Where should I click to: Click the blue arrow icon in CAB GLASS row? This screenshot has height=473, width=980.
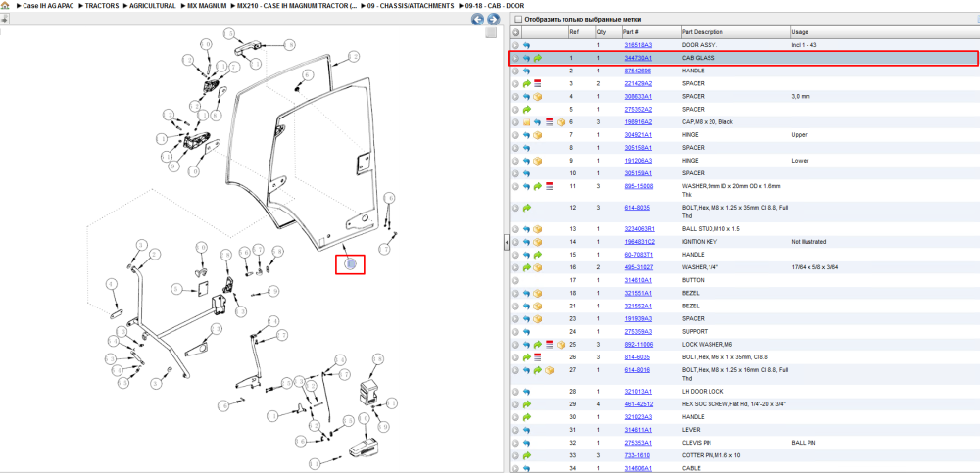pyautogui.click(x=526, y=58)
